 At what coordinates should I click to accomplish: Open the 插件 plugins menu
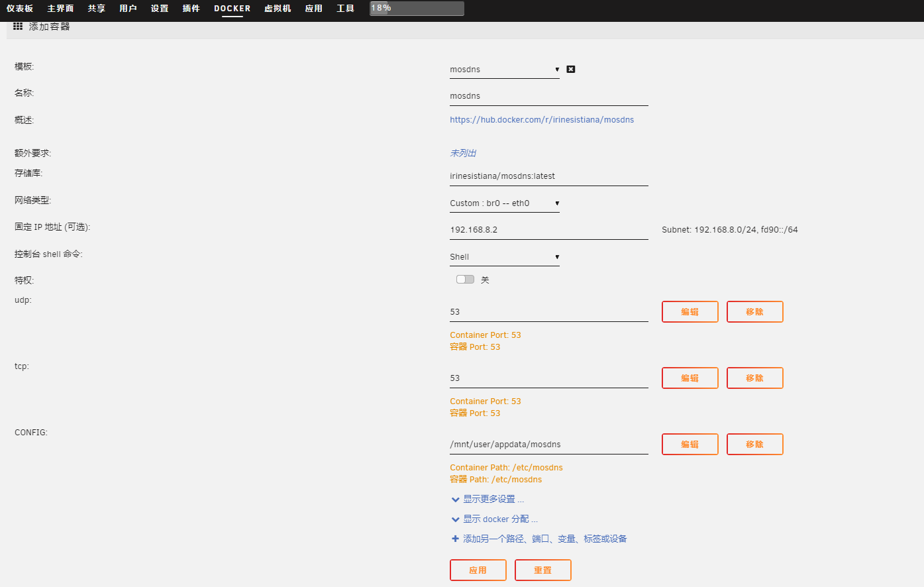191,9
